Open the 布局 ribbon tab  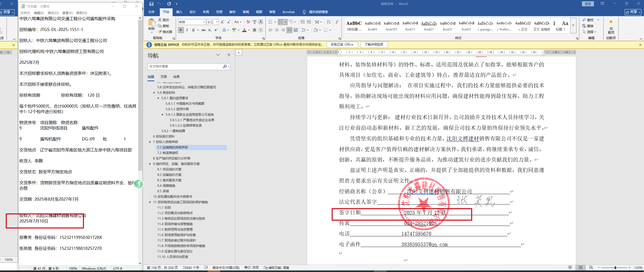point(206,12)
